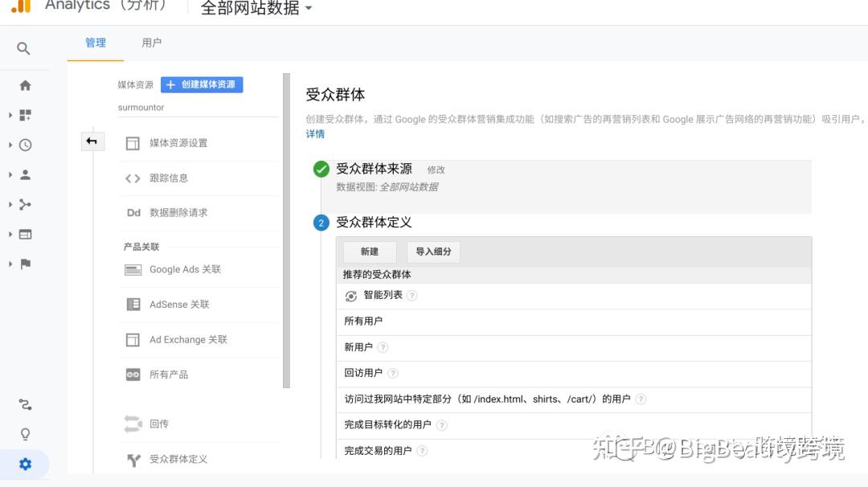Open the audience person icon
Viewport: 868px width, 487px height.
25,175
